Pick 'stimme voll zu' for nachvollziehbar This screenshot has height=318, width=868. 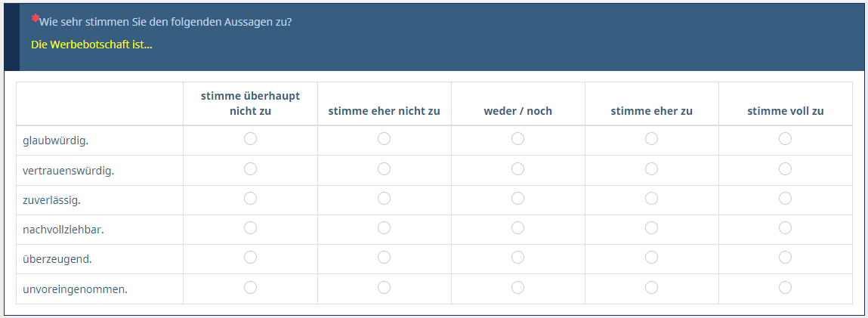pyautogui.click(x=785, y=227)
